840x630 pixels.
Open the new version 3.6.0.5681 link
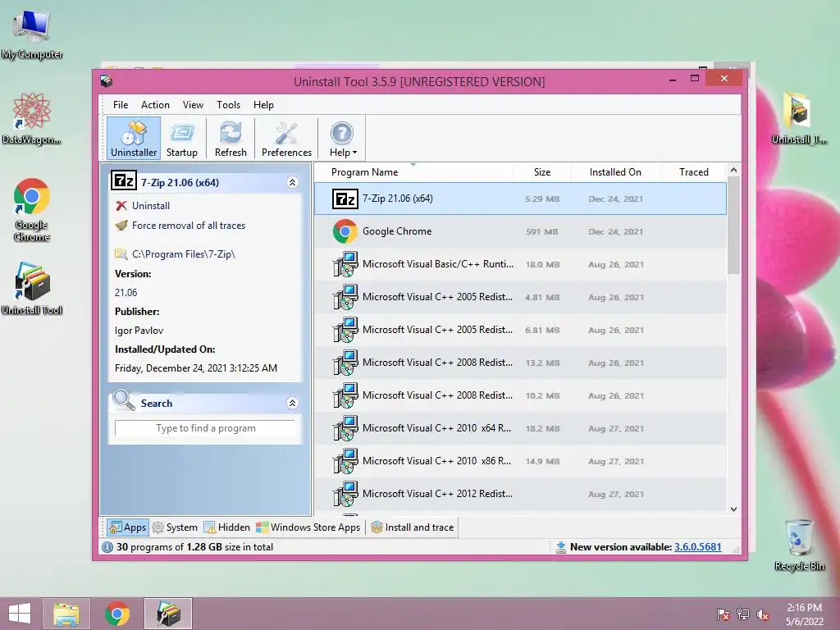697,547
